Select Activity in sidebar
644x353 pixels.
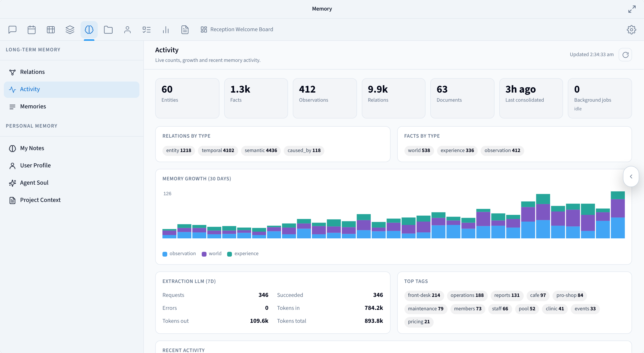[71, 89]
